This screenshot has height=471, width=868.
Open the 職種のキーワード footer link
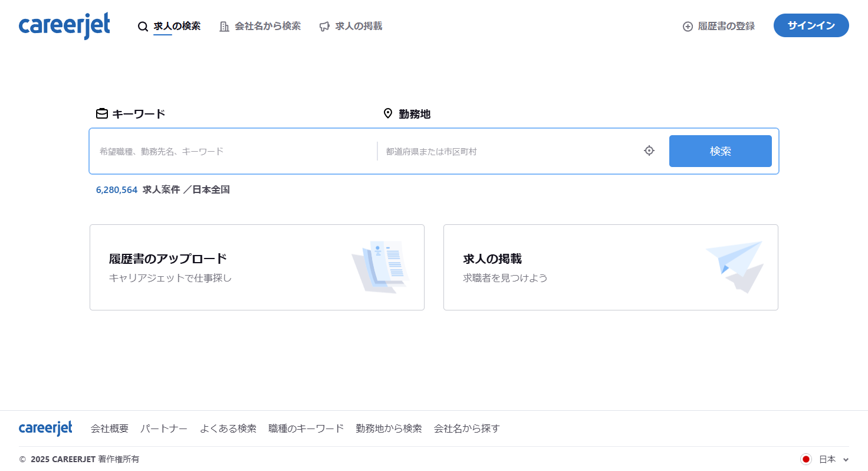click(x=306, y=429)
